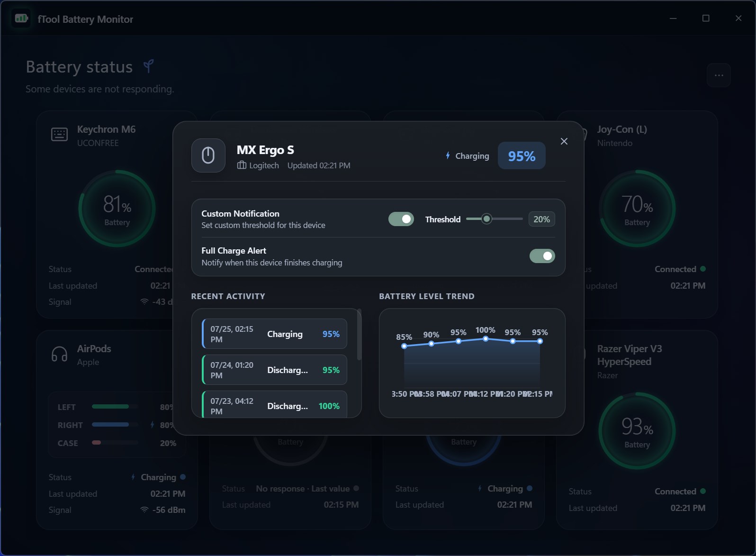Image resolution: width=756 pixels, height=556 pixels.
Task: Click the "Logitech" manufacturer label
Action: click(264, 165)
